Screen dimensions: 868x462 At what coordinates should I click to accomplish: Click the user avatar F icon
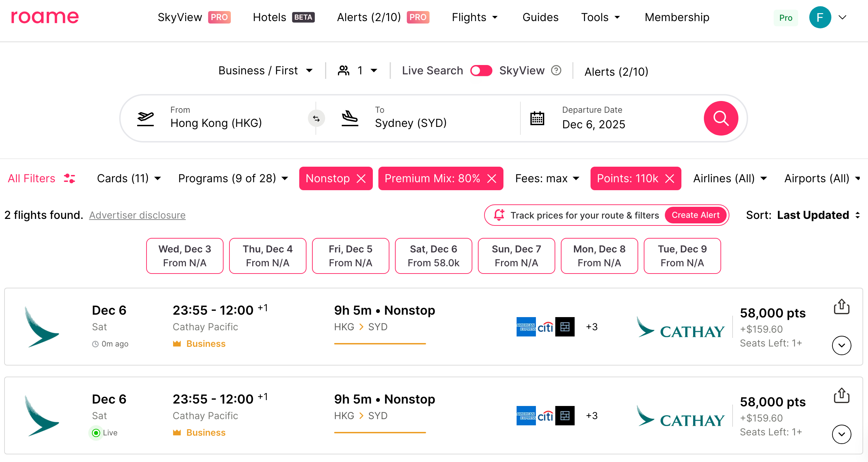pyautogui.click(x=820, y=17)
